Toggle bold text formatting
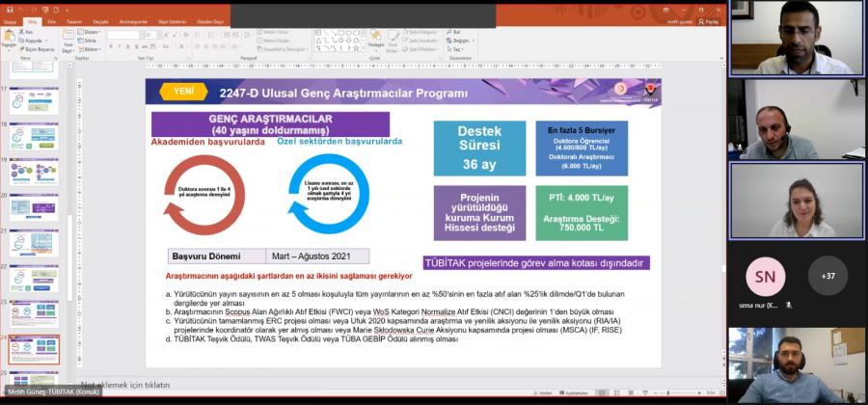Image resolution: width=868 pixels, height=405 pixels. point(110,48)
